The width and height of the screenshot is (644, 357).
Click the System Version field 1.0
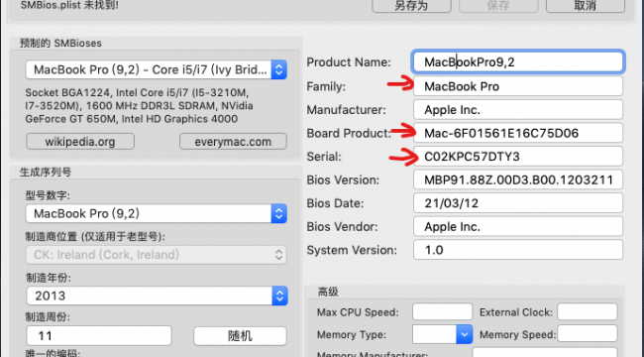coord(518,250)
